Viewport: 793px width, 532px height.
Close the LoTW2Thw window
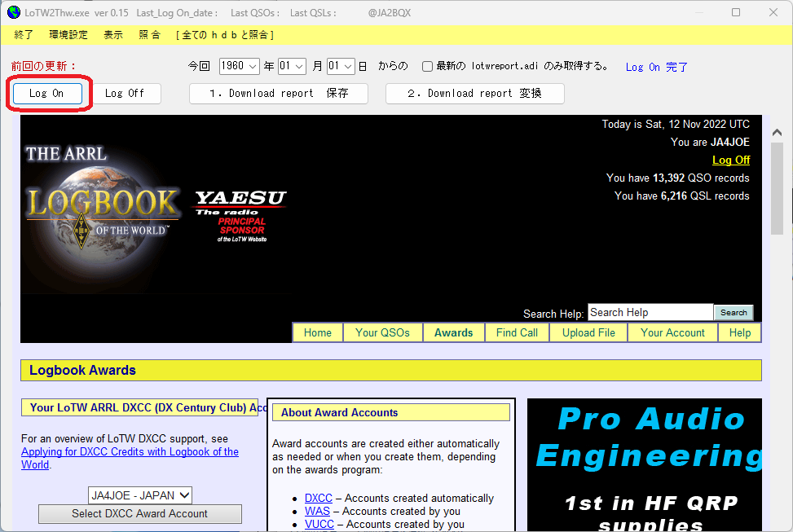tap(773, 12)
